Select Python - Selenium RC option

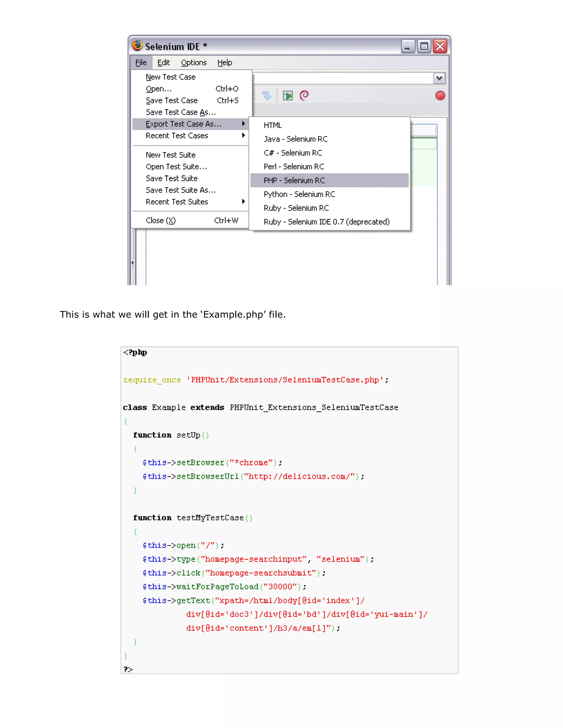pyautogui.click(x=299, y=194)
